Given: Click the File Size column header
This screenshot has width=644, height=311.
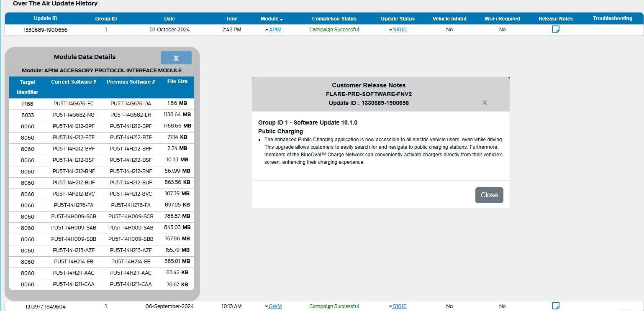Looking at the screenshot, I should [x=177, y=82].
